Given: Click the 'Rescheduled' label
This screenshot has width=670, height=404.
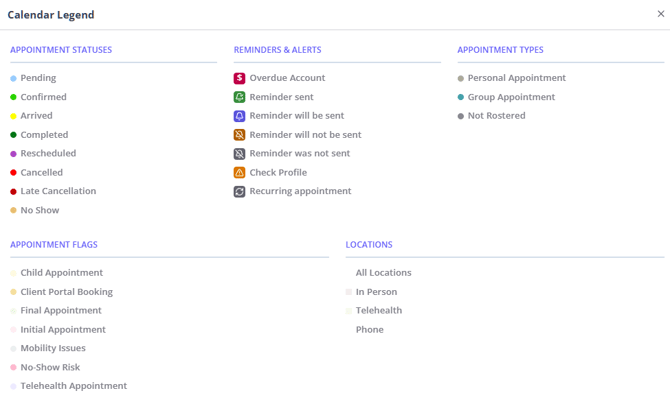Looking at the screenshot, I should point(48,153).
